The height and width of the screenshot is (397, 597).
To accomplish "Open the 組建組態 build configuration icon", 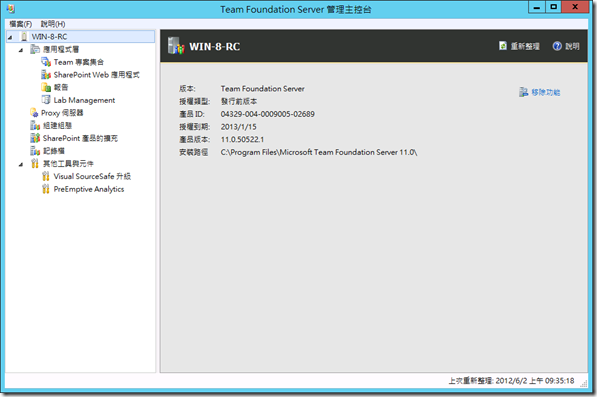I will [x=35, y=125].
